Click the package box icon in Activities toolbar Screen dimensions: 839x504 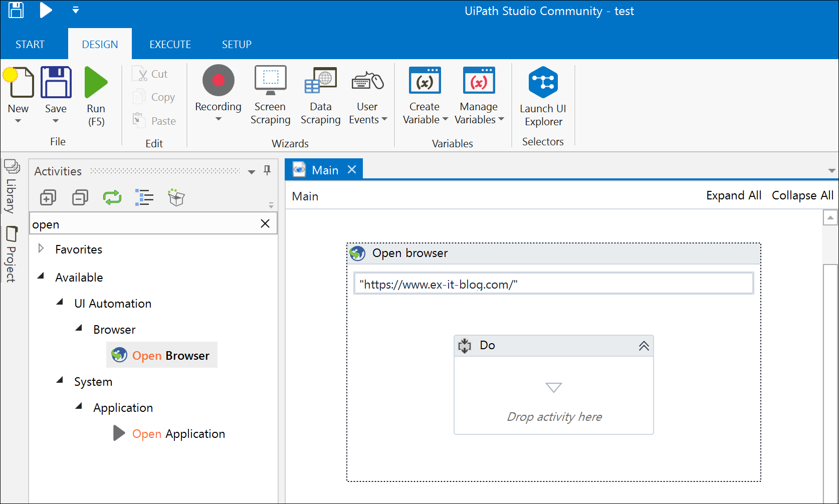click(176, 197)
